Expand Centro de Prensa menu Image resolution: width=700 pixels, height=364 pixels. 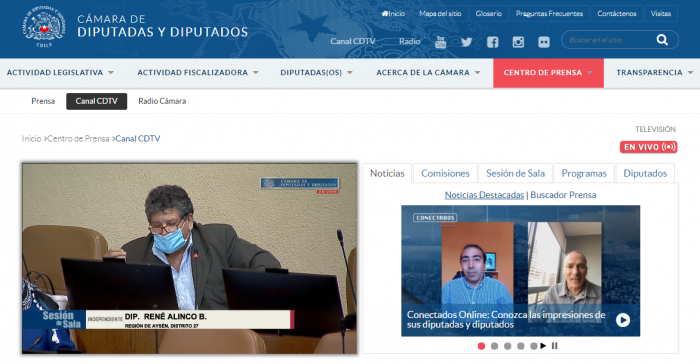(548, 73)
